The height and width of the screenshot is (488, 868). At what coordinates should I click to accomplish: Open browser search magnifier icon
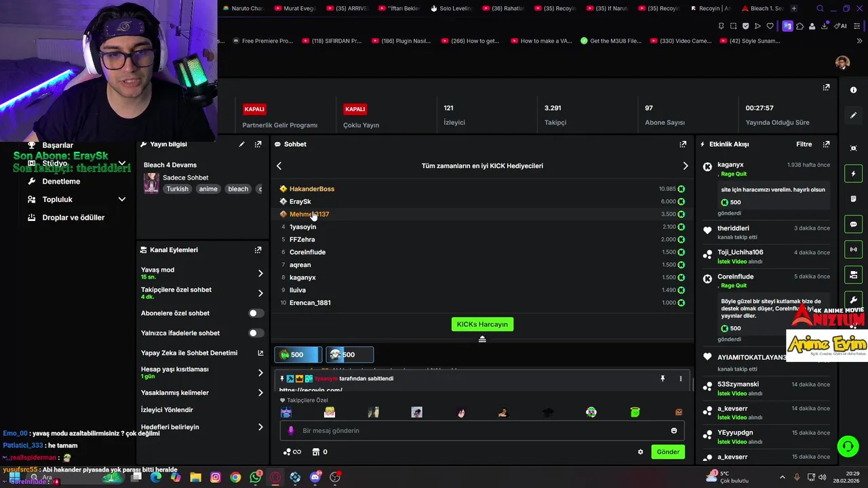[820, 9]
